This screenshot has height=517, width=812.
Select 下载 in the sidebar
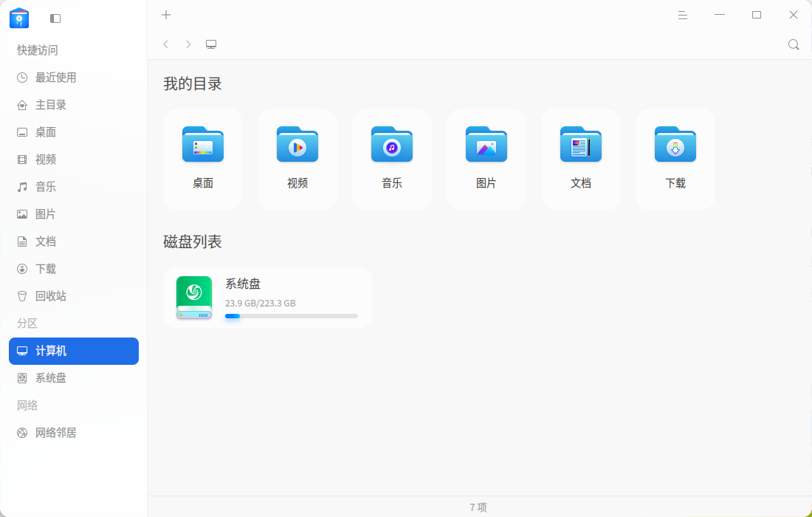coord(74,269)
